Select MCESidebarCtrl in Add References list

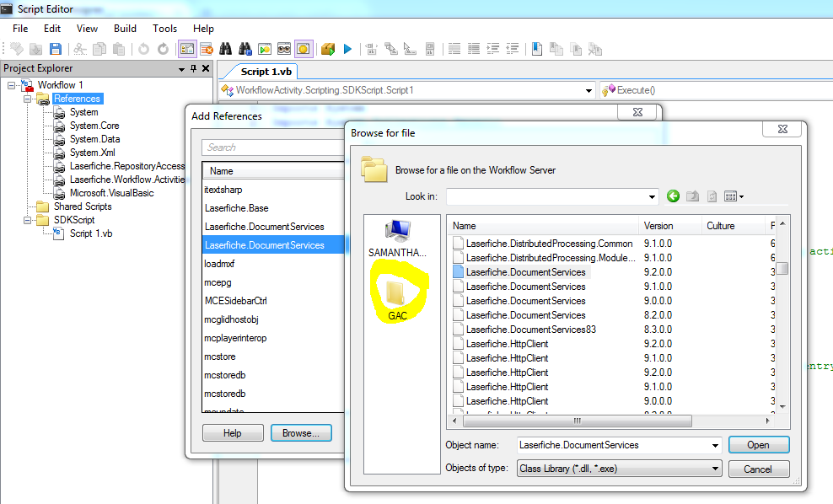coord(235,301)
